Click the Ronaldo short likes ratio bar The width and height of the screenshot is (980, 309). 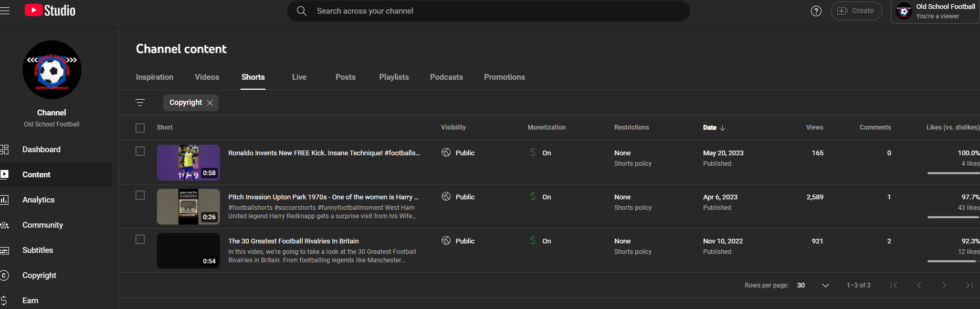click(x=953, y=173)
